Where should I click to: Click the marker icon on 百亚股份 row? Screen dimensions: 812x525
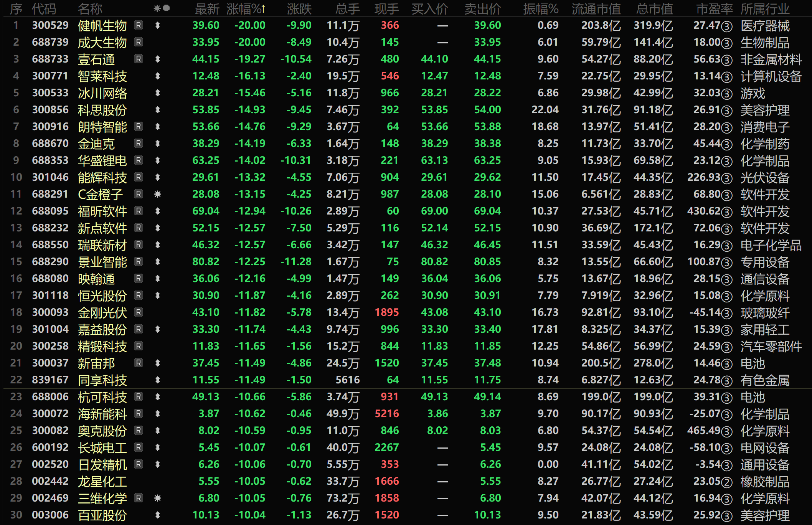(157, 515)
